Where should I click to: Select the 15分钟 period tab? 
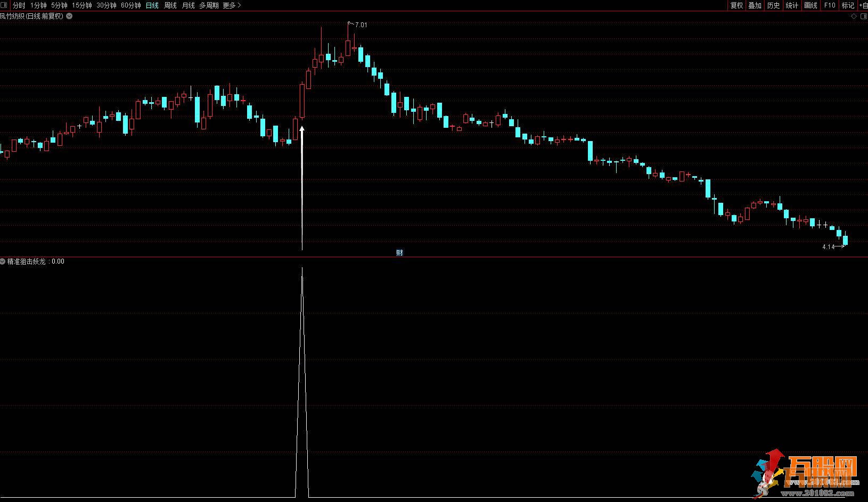tap(82, 5)
